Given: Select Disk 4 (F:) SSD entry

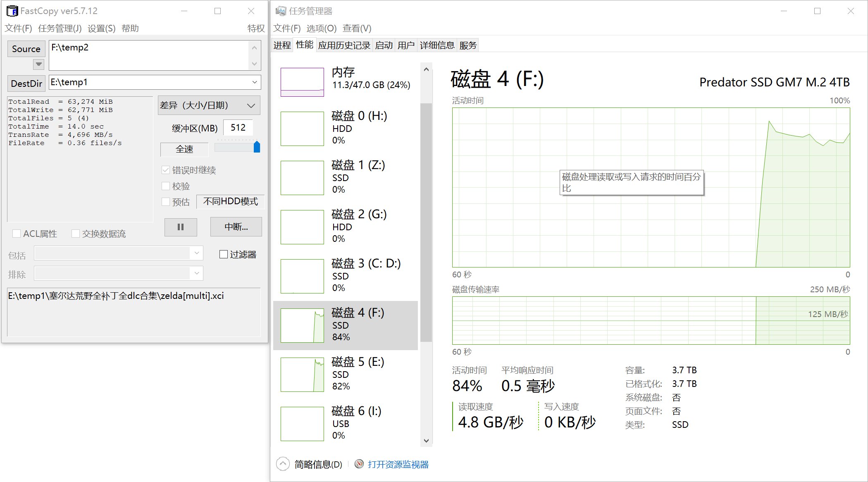Looking at the screenshot, I should (x=346, y=325).
